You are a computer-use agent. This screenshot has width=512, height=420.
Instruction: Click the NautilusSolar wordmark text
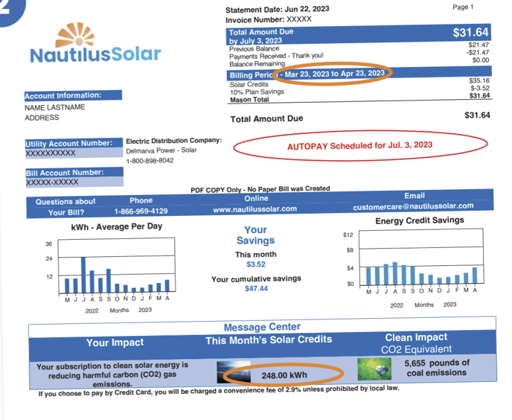(95, 56)
